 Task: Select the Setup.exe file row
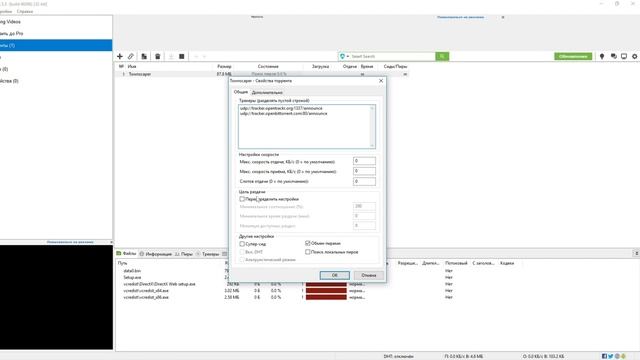click(x=132, y=277)
